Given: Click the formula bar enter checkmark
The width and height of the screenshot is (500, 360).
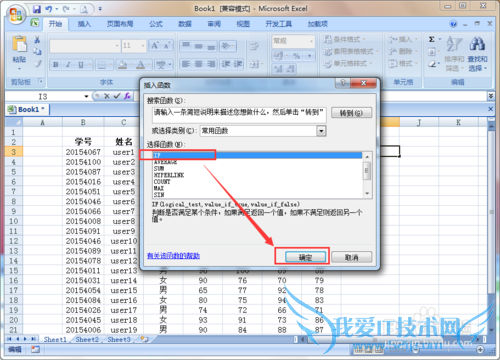Looking at the screenshot, I should [x=117, y=96].
